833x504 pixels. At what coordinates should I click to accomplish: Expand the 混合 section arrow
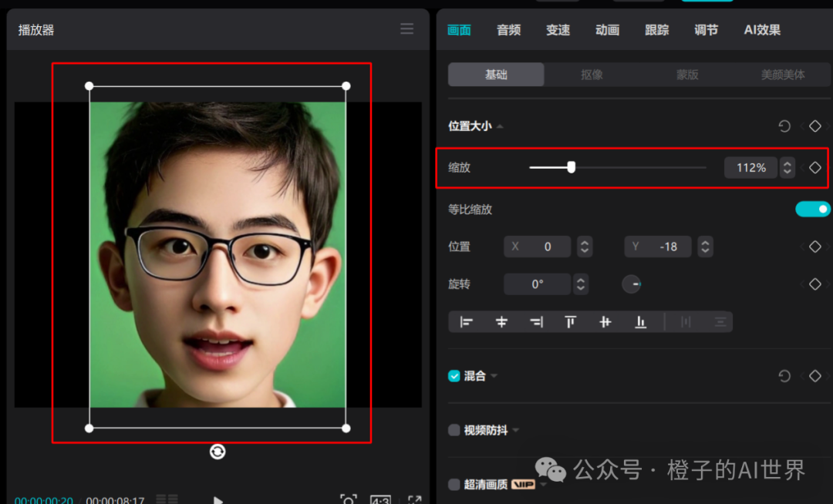pyautogui.click(x=494, y=376)
